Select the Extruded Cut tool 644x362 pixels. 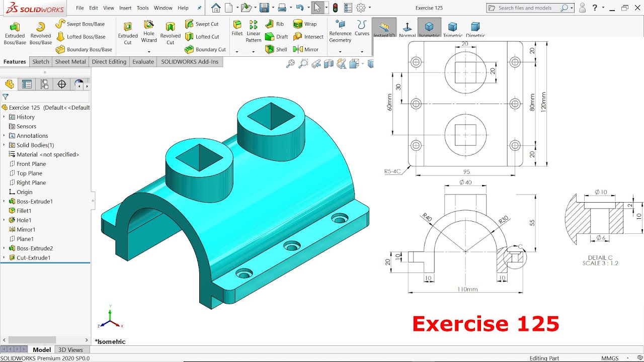coord(128,34)
